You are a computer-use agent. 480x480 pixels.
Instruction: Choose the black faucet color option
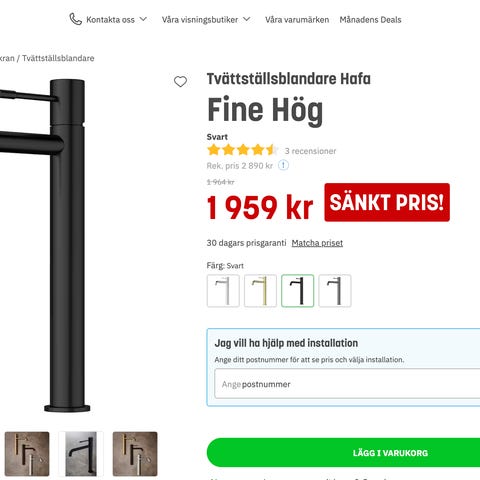[298, 291]
